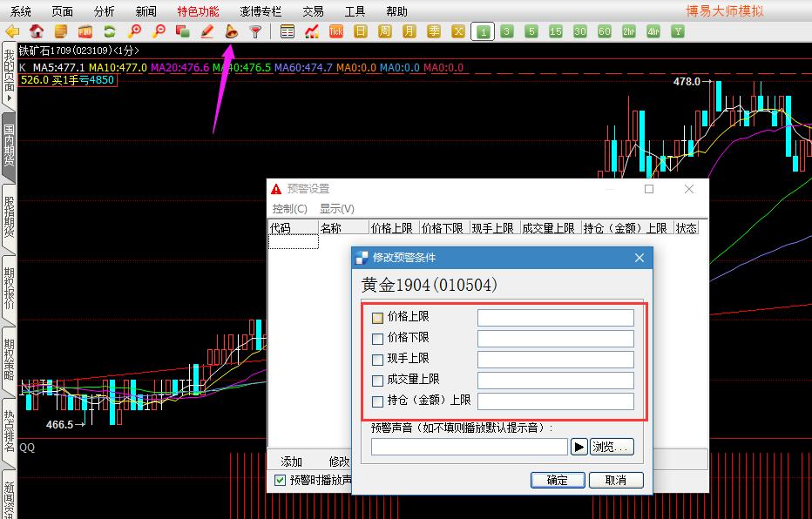Click the 确定 button
Viewport: 812px width, 519px height.
pos(557,480)
